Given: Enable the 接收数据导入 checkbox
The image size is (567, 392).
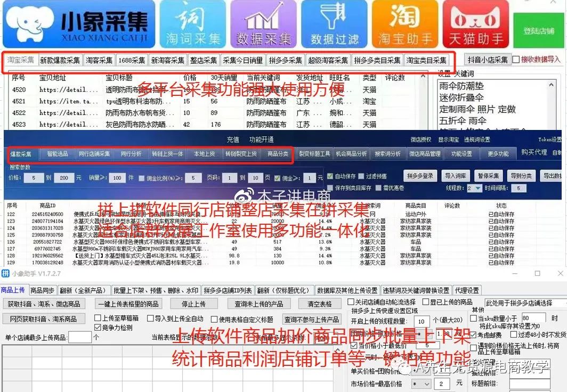Looking at the screenshot, I should 516,59.
